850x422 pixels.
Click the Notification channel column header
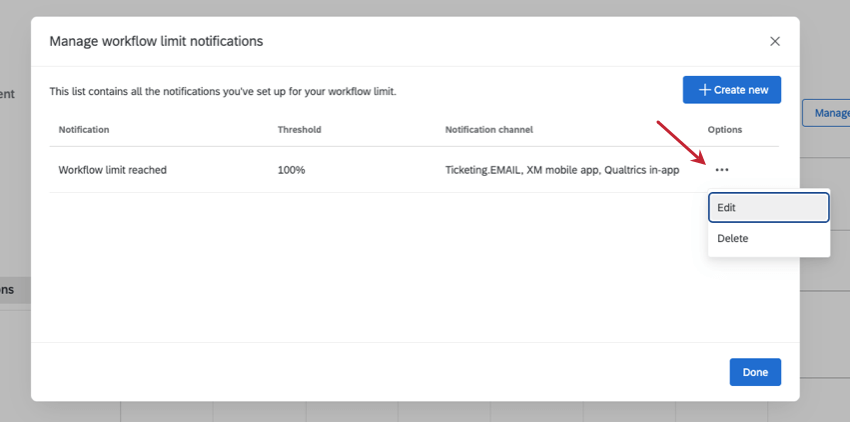(489, 130)
